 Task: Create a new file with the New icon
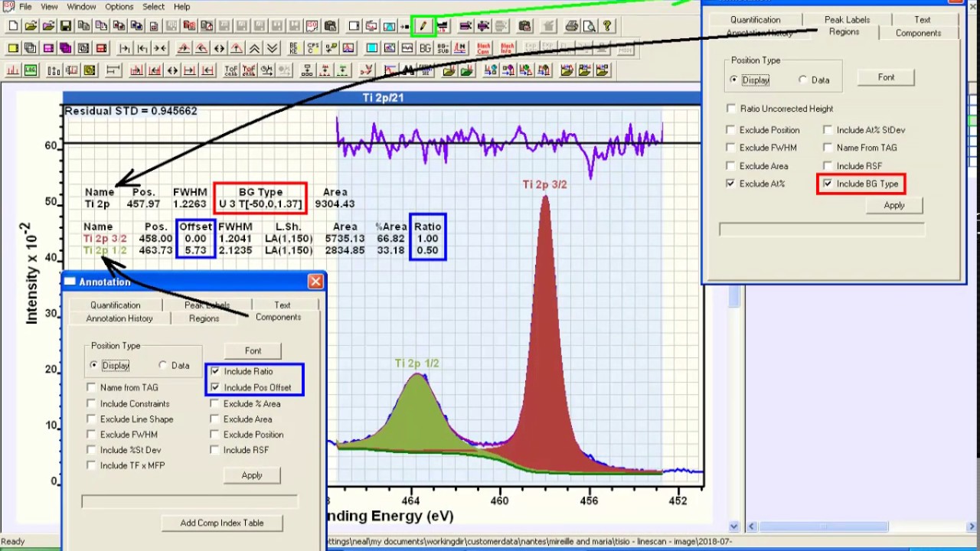pos(14,26)
